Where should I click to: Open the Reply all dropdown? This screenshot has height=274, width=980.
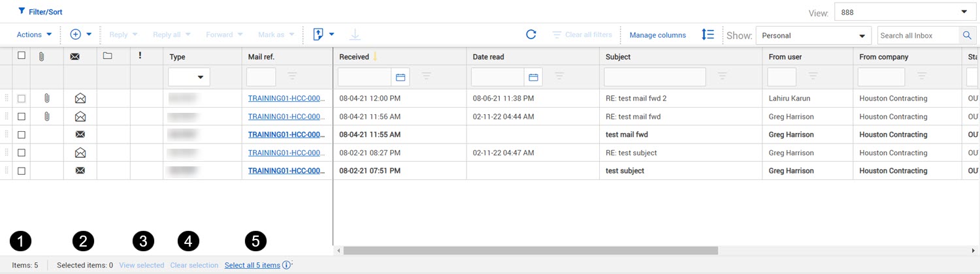pos(171,35)
